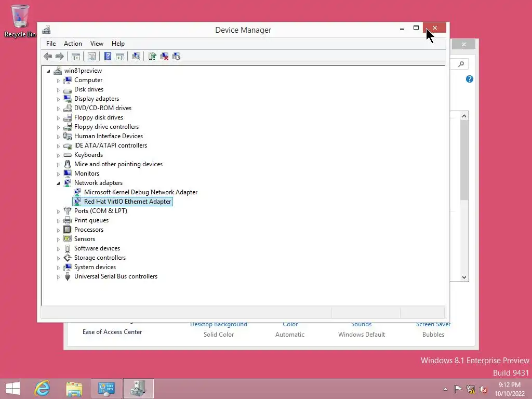Screen dimensions: 532x399
Task: Click Ease of Access Center link
Action: click(x=112, y=332)
